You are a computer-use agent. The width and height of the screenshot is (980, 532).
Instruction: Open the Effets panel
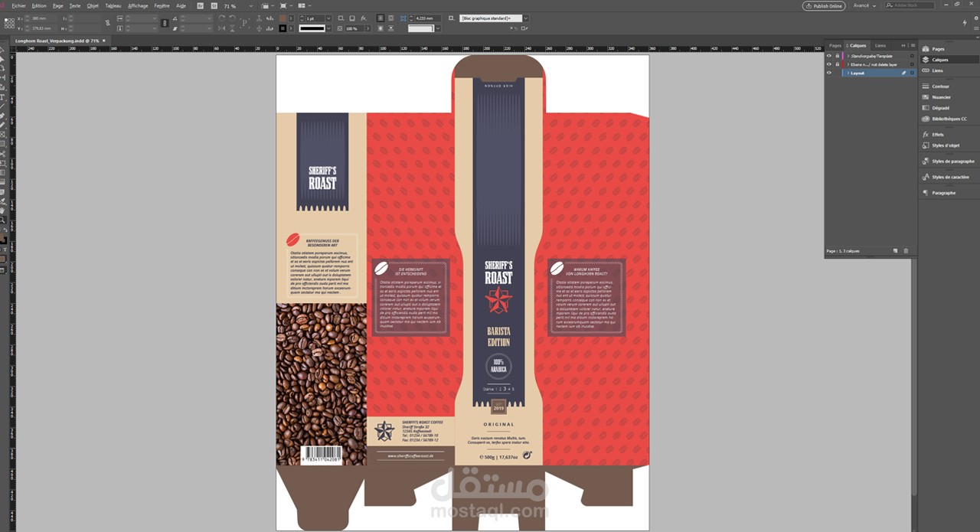pyautogui.click(x=937, y=135)
